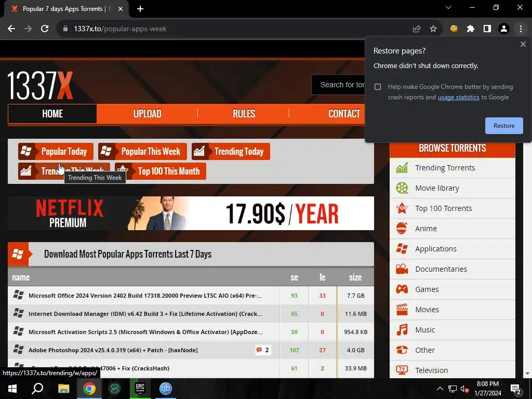Viewport: 532px width, 399px height.
Task: Click the name column header
Action: point(21,277)
